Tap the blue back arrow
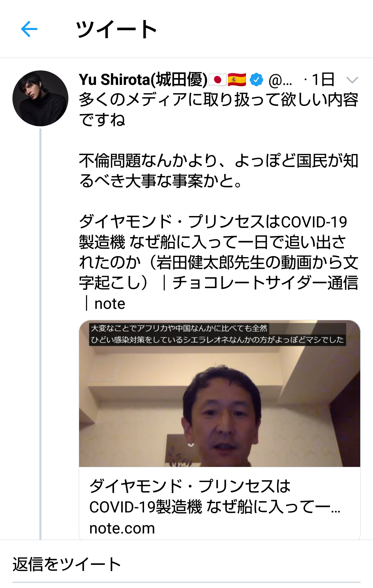Screen dimensions: 373x588 pos(29,29)
